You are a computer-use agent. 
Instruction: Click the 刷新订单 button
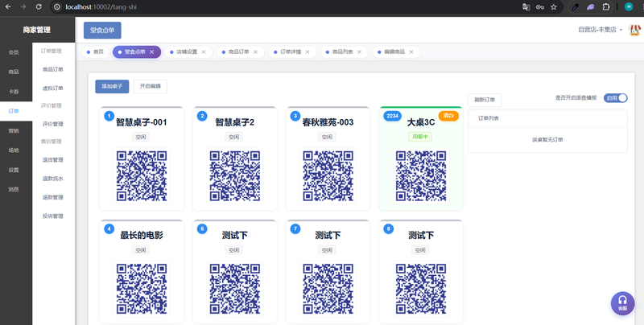tap(485, 100)
